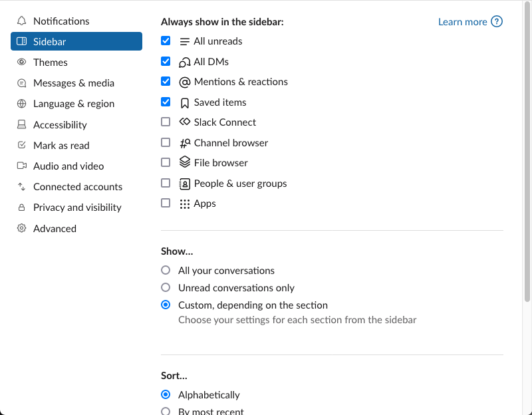Click the Language & region globe icon

pyautogui.click(x=21, y=104)
